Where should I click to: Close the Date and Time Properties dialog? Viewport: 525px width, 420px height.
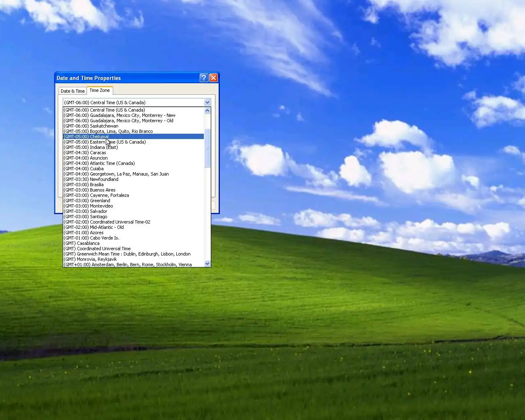tap(214, 78)
